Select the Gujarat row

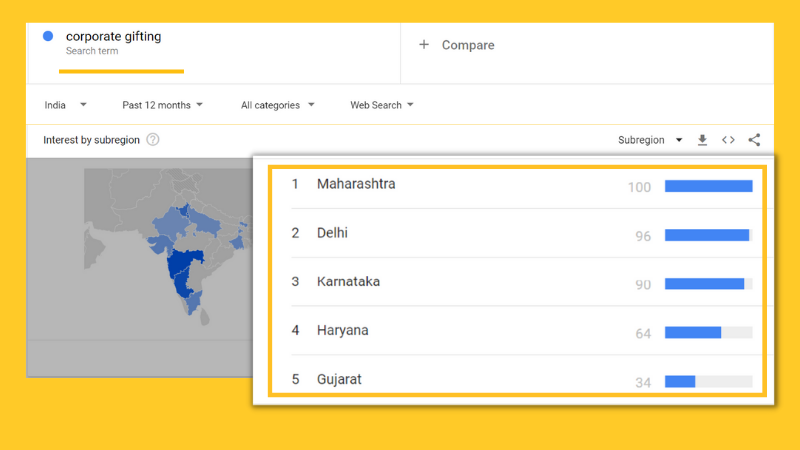(521, 378)
